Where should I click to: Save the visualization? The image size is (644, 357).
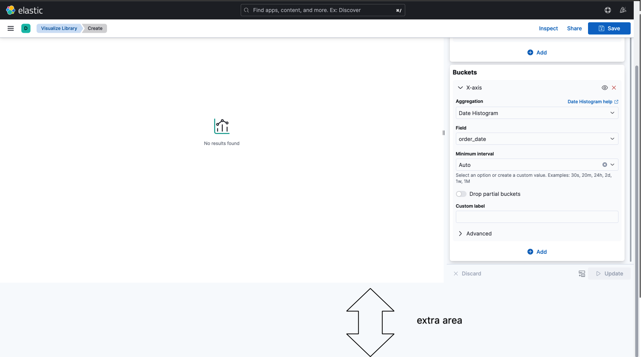609,28
